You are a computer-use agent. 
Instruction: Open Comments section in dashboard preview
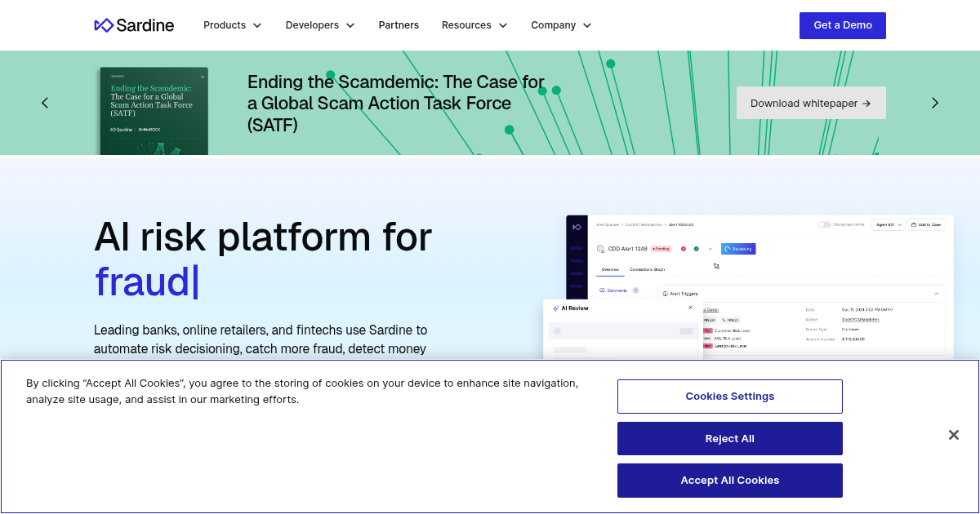click(617, 290)
